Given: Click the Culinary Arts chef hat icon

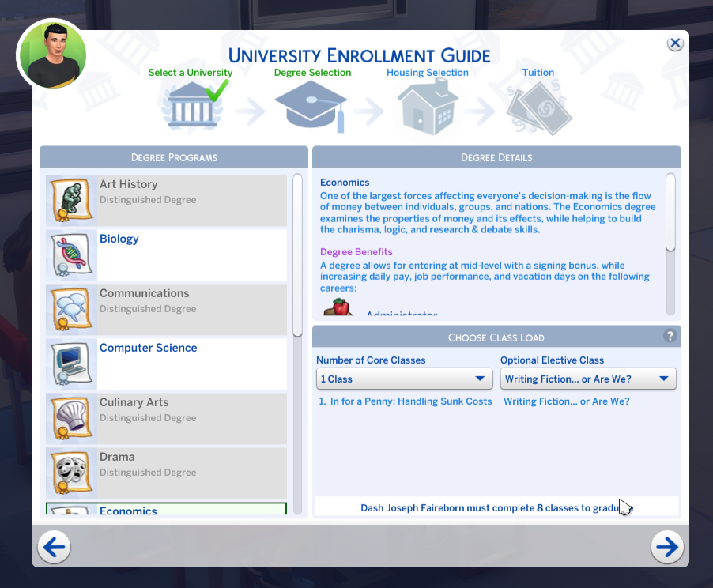Looking at the screenshot, I should pyautogui.click(x=71, y=419).
